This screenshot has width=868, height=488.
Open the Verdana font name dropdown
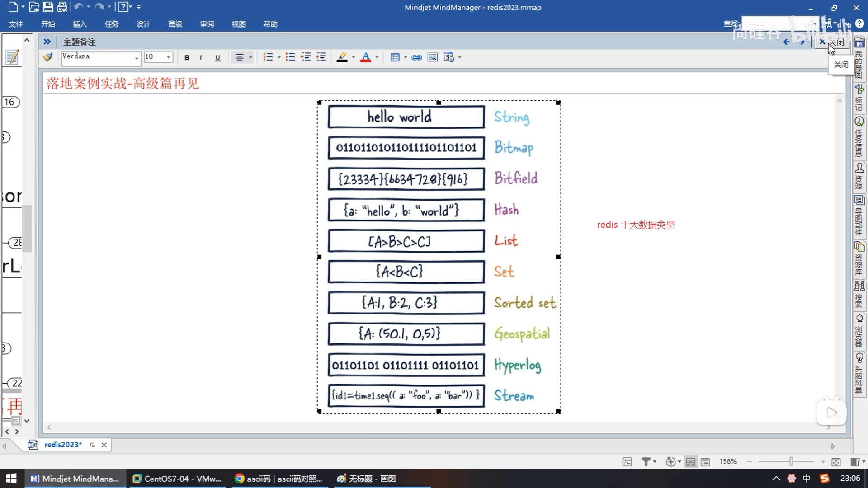pyautogui.click(x=137, y=57)
